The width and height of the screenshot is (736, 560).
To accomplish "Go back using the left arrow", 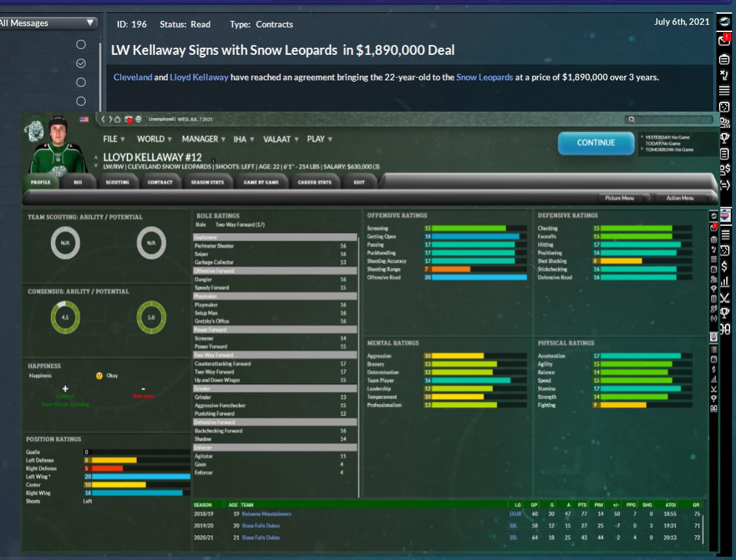I will point(102,118).
